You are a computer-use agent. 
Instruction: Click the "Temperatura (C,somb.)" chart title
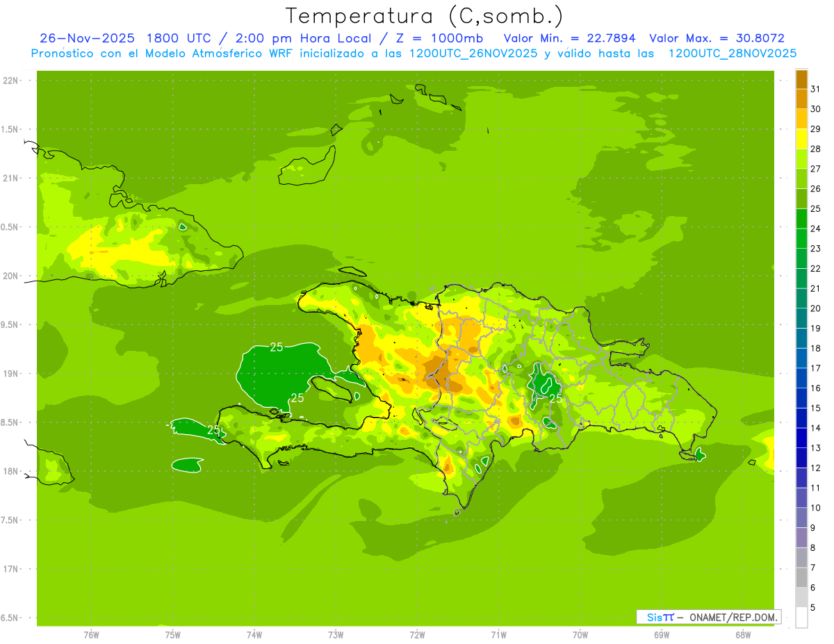[x=425, y=15]
